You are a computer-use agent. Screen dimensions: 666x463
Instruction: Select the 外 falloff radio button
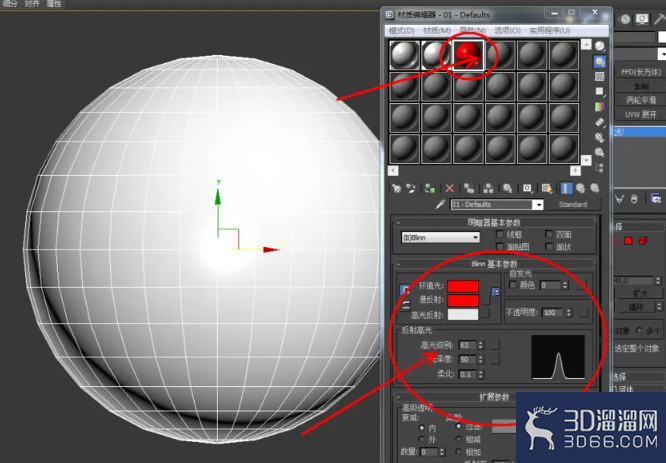pos(421,439)
